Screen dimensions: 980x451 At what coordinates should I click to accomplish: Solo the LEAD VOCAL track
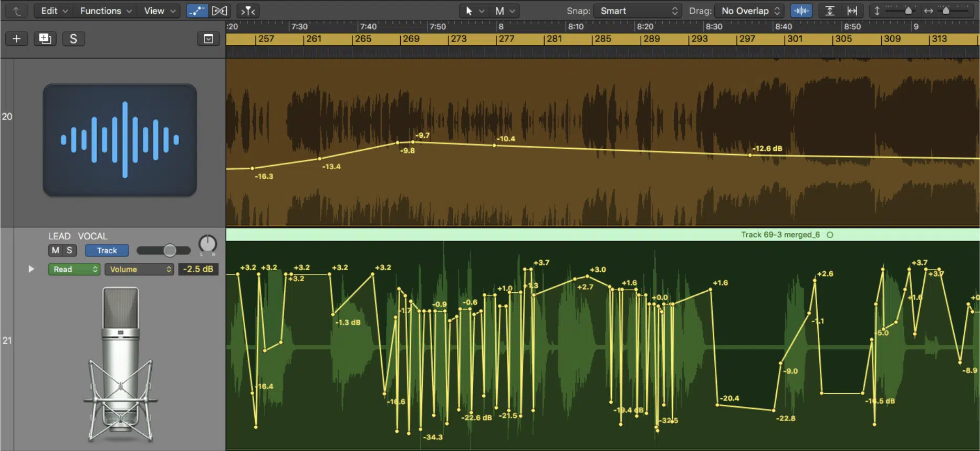pos(69,251)
